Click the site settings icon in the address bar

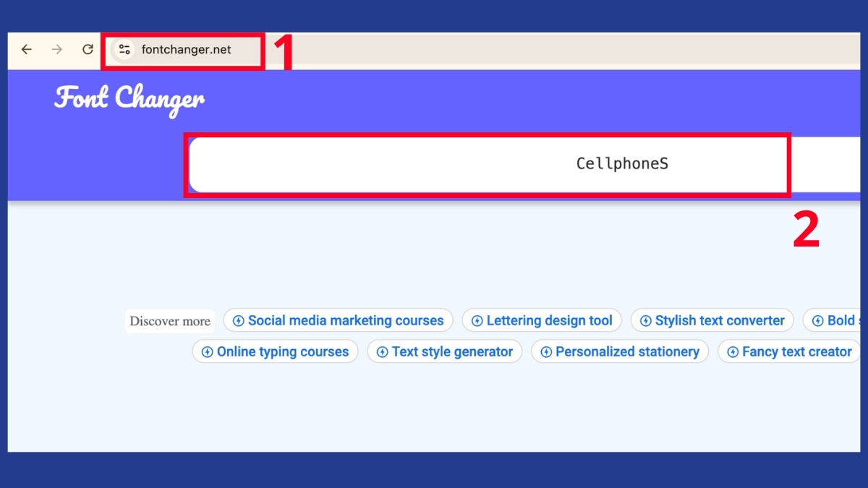point(124,49)
